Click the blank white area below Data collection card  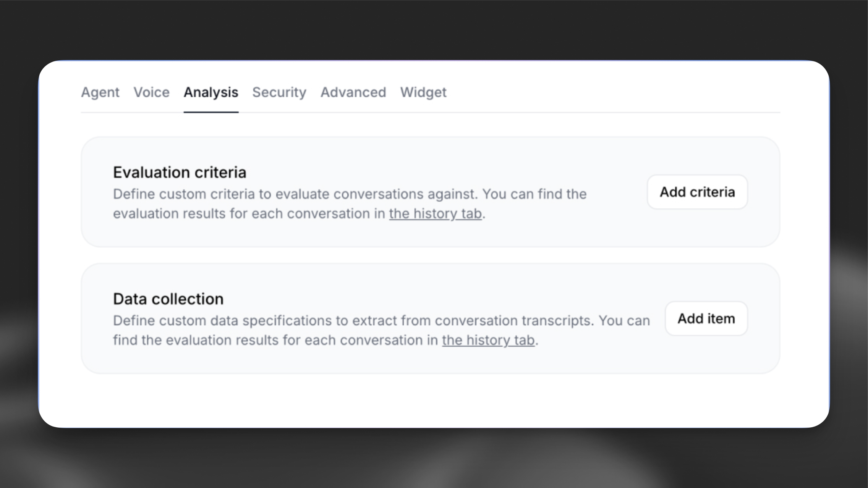[x=420, y=401]
